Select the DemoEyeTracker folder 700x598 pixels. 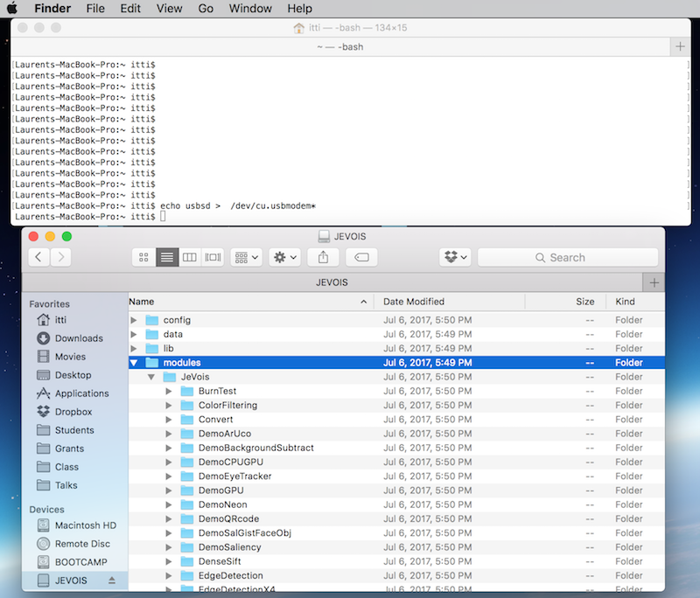[396, 476]
